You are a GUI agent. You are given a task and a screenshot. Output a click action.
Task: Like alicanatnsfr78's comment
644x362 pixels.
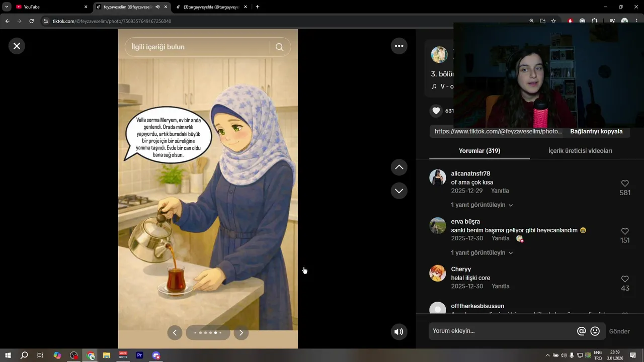[x=625, y=184]
